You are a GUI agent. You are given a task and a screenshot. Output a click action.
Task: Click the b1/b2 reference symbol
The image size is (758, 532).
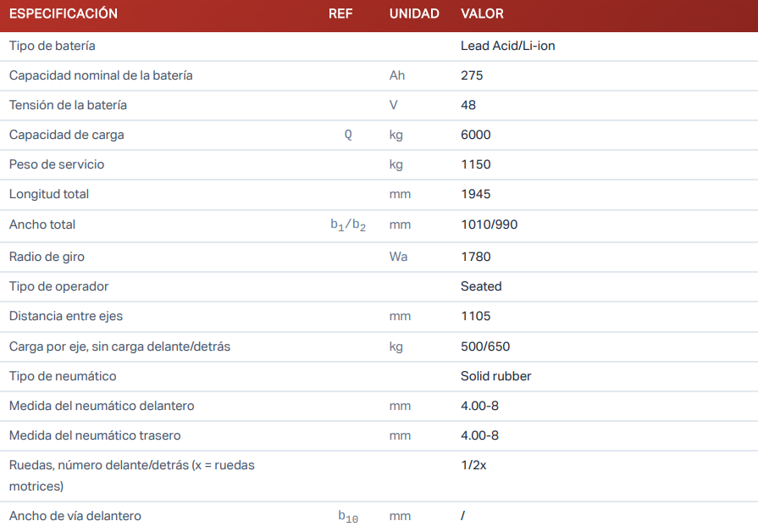point(348,225)
